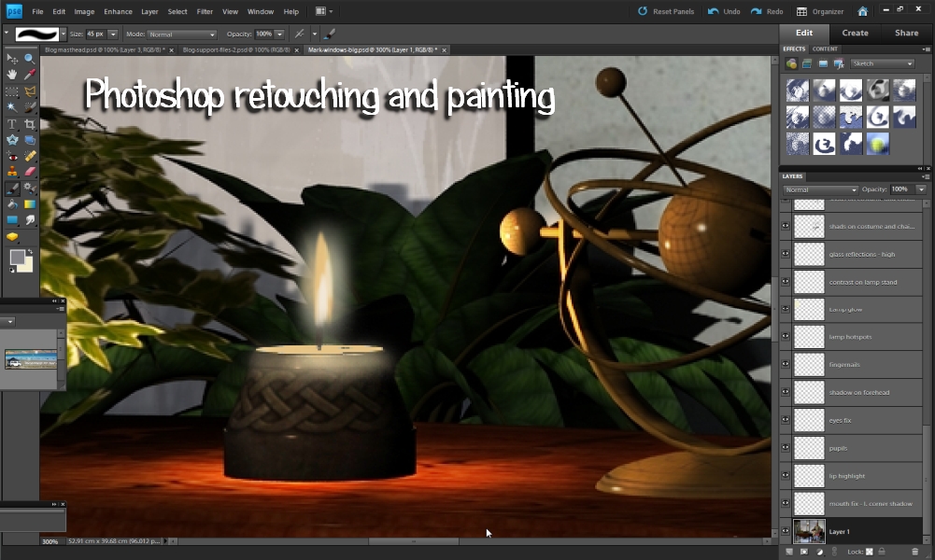Toggle visibility of the fingernails layer

pyautogui.click(x=786, y=364)
